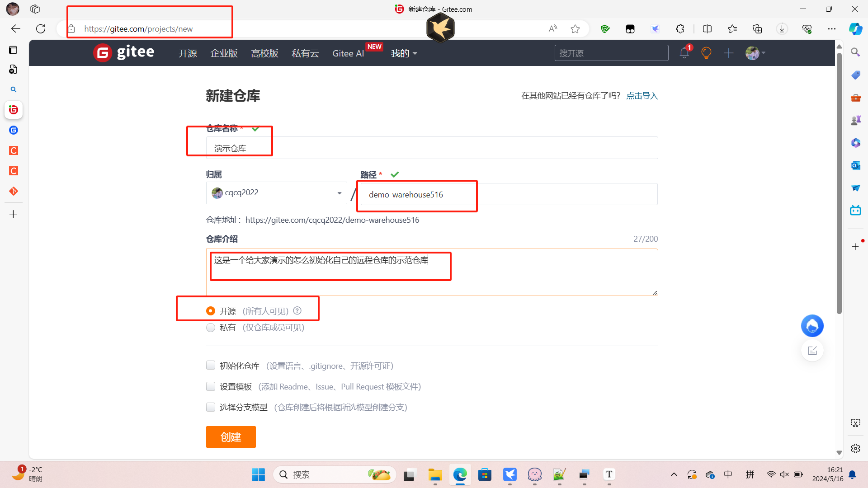Go to the Gitee AI tab
This screenshot has height=488, width=868.
click(x=348, y=53)
